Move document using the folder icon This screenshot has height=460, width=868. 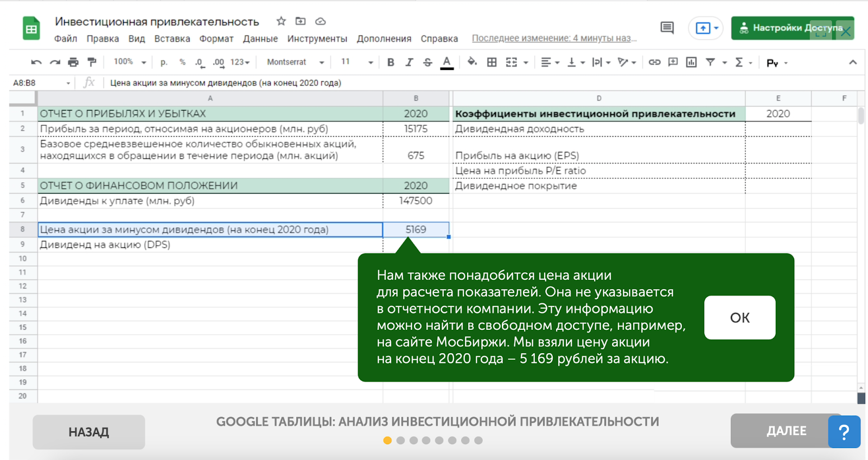tap(301, 21)
